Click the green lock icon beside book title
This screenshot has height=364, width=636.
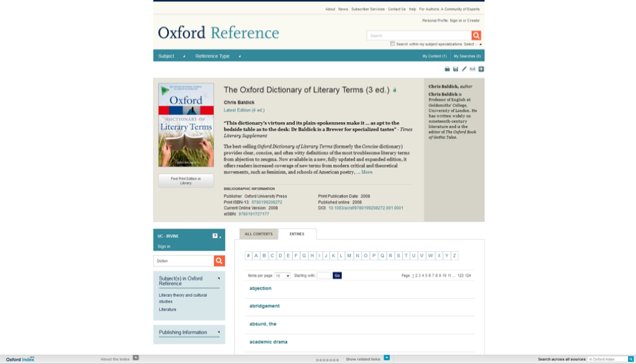click(395, 90)
